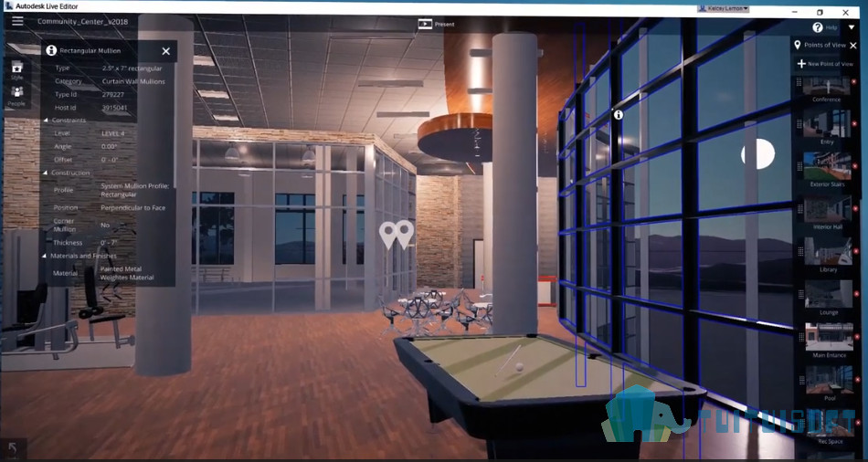868x462 pixels.
Task: Grab the Lounge reorder handle
Action: pos(801,294)
